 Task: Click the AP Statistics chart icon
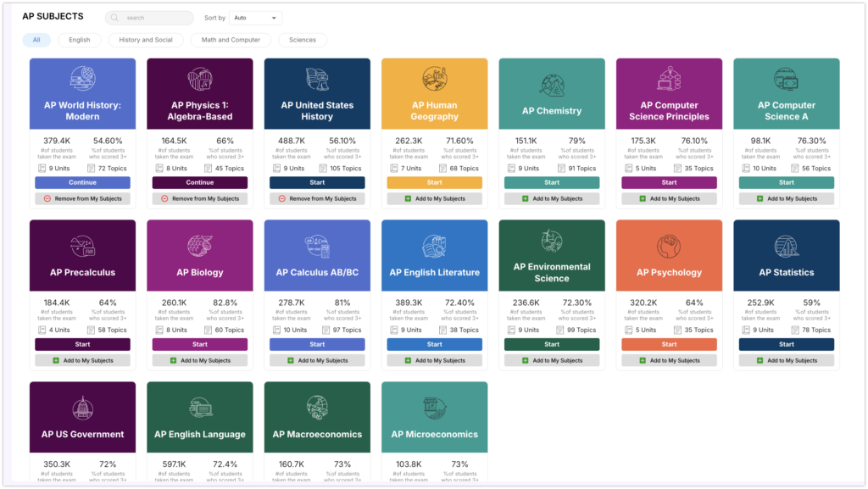click(787, 246)
